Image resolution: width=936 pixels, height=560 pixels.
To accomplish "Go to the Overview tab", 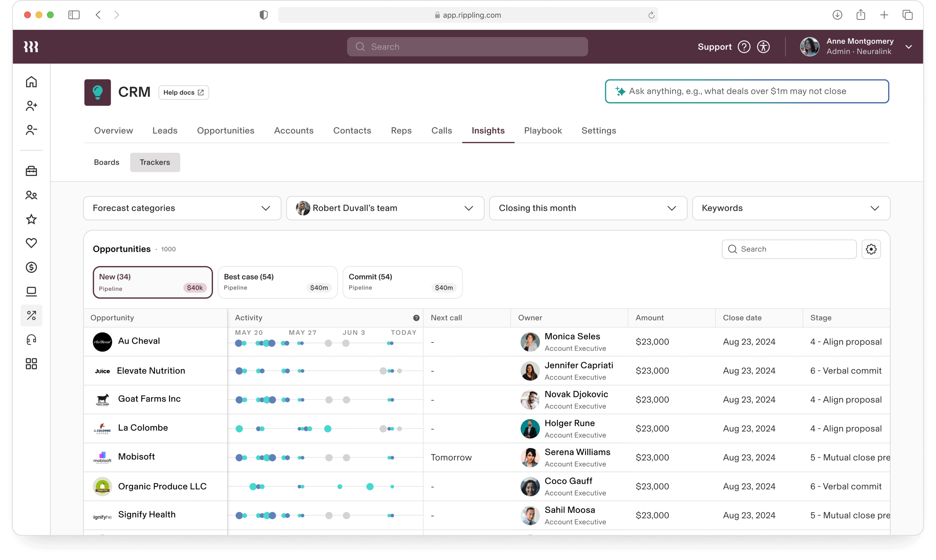I will tap(114, 130).
